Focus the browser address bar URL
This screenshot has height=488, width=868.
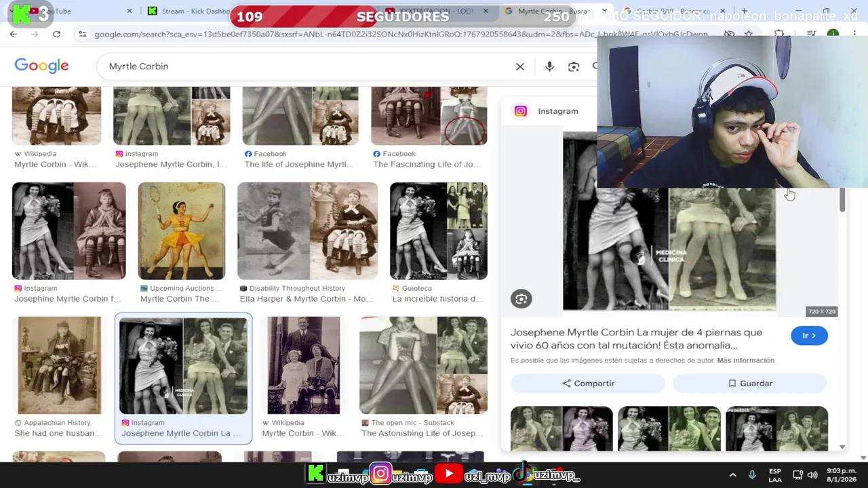400,34
